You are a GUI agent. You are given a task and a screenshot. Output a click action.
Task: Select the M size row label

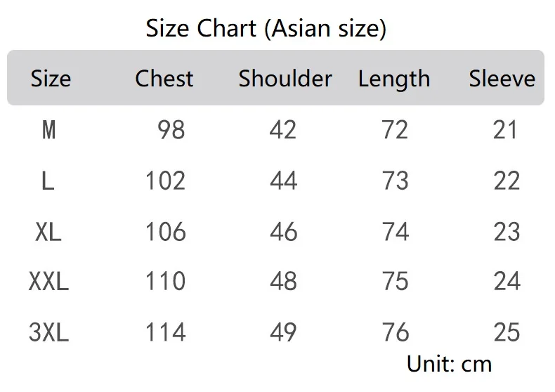(48, 130)
